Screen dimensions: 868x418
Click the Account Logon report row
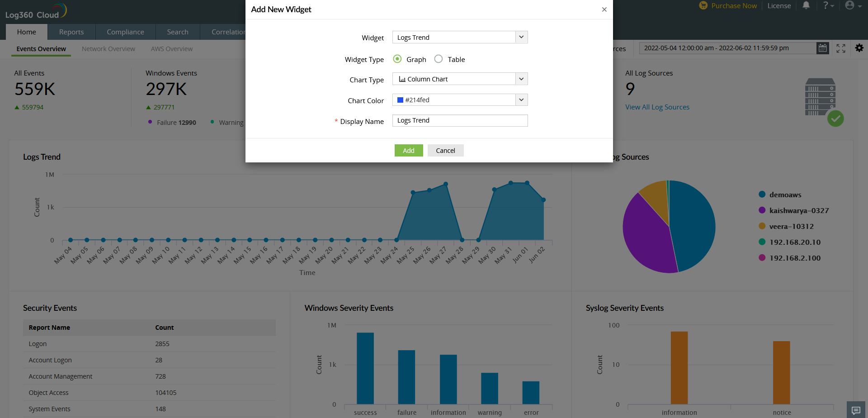pos(149,360)
